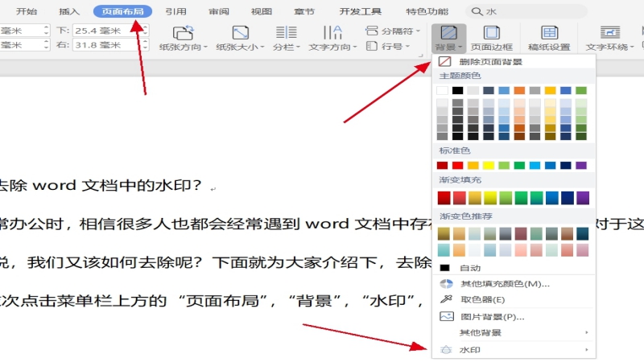Screen dimensions: 644x362
Task: Click the 页面边框 (page border) icon
Action: [x=490, y=38]
